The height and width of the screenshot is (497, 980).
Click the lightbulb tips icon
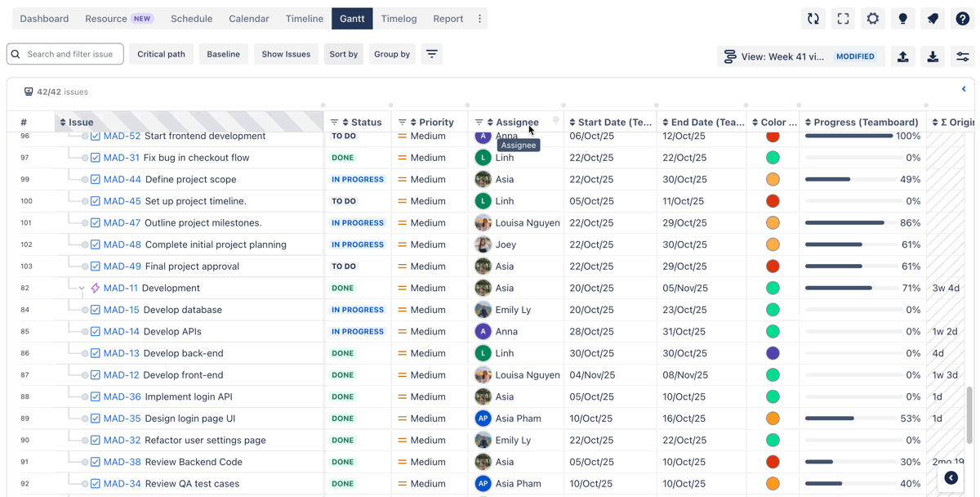[902, 19]
